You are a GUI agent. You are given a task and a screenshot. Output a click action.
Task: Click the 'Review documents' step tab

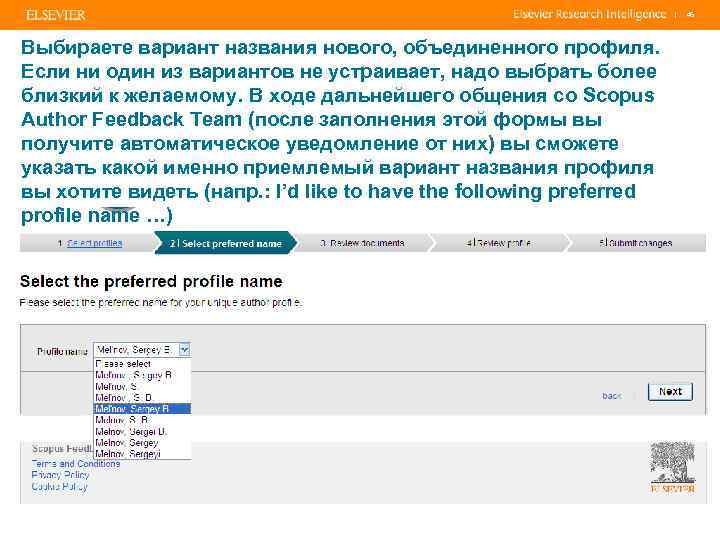pos(362,243)
